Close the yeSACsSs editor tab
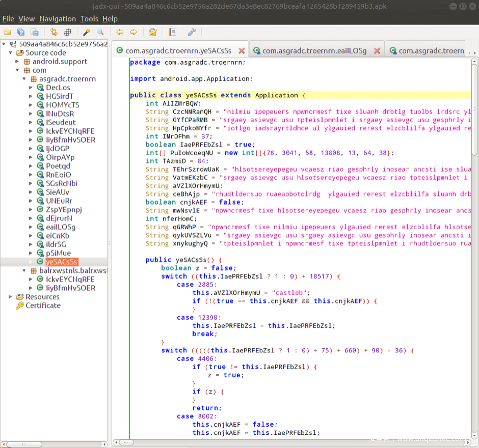479x448 pixels. (242, 51)
